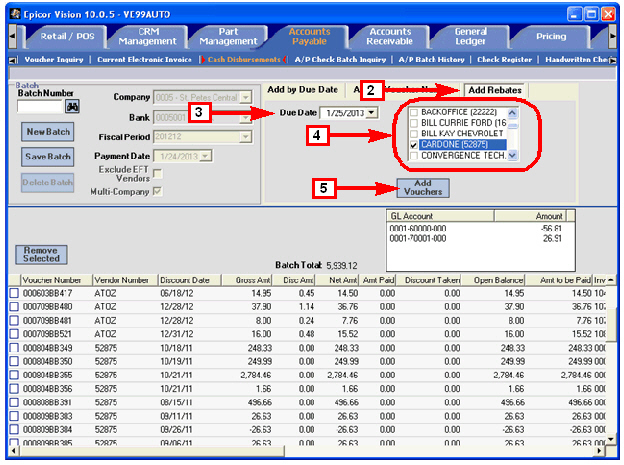The image size is (624, 465).
Task: Click the Save Batch button
Action: pyautogui.click(x=48, y=157)
